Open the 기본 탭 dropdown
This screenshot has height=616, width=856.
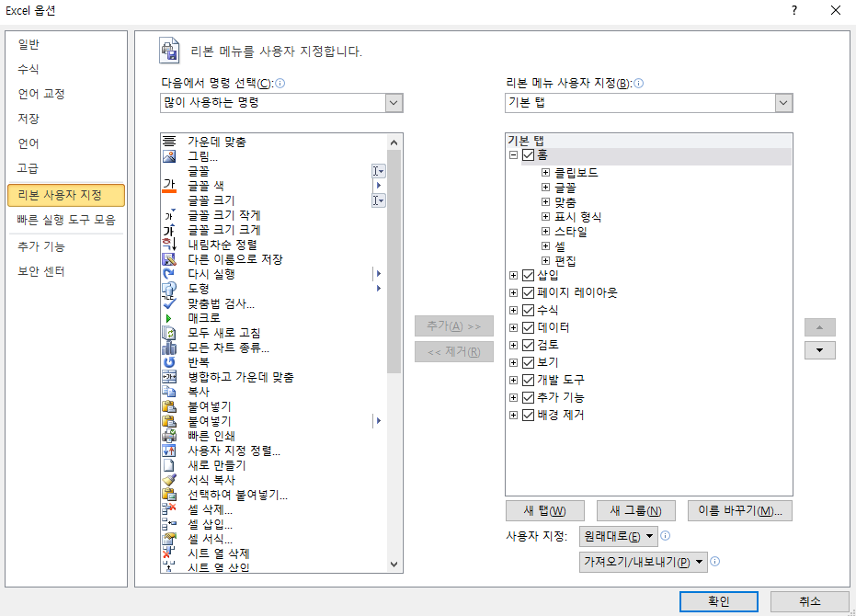[x=783, y=103]
